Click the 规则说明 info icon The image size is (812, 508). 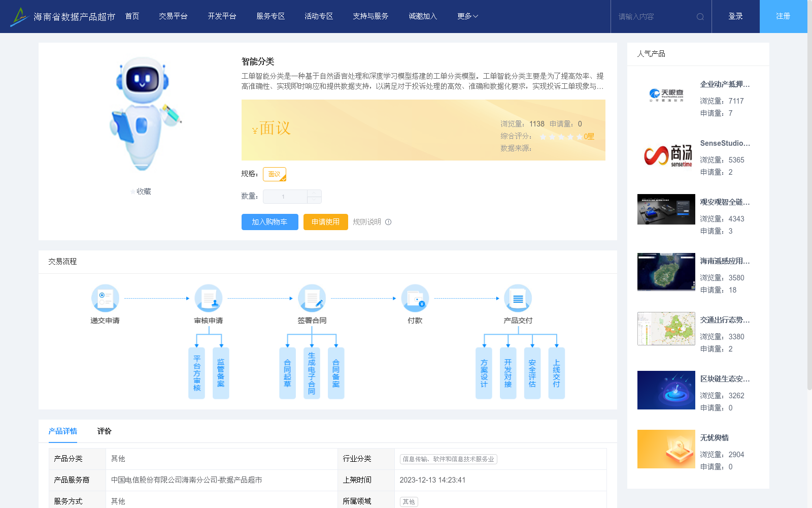pos(388,222)
